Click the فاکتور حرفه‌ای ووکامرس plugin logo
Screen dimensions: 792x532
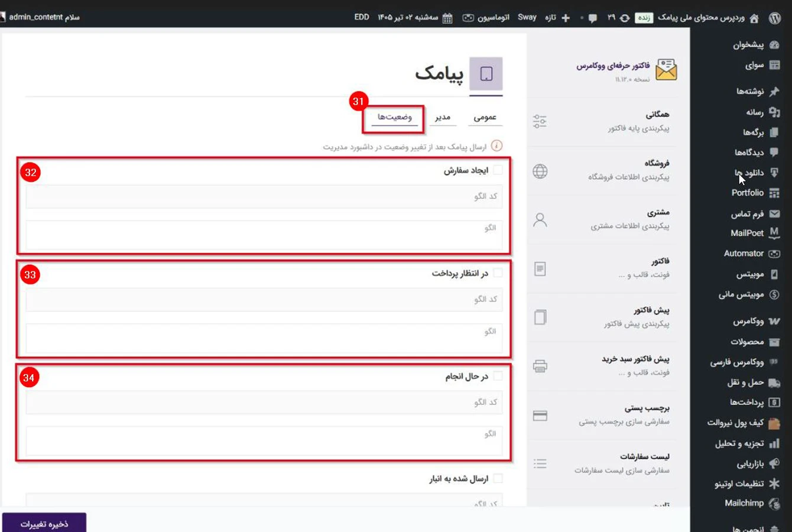click(x=666, y=70)
